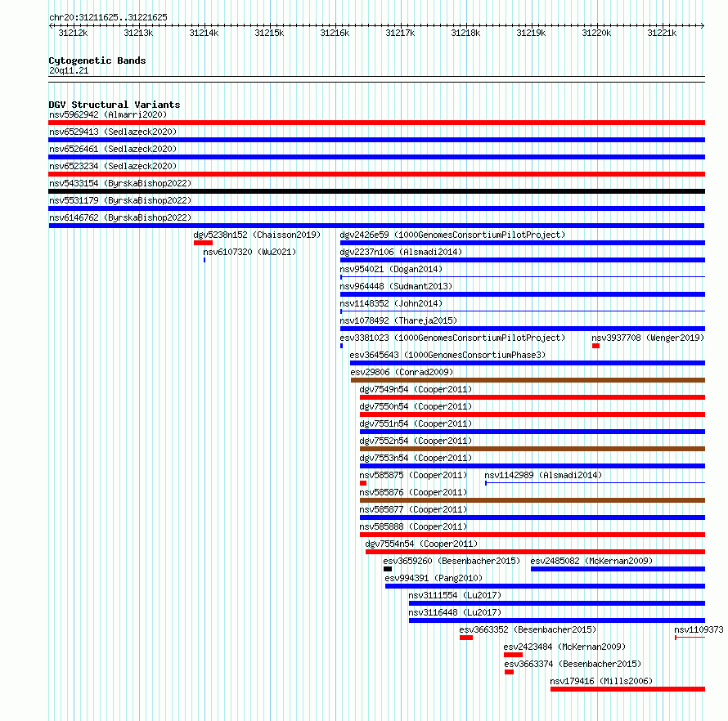Click the right arrow end of ruler

point(703,25)
